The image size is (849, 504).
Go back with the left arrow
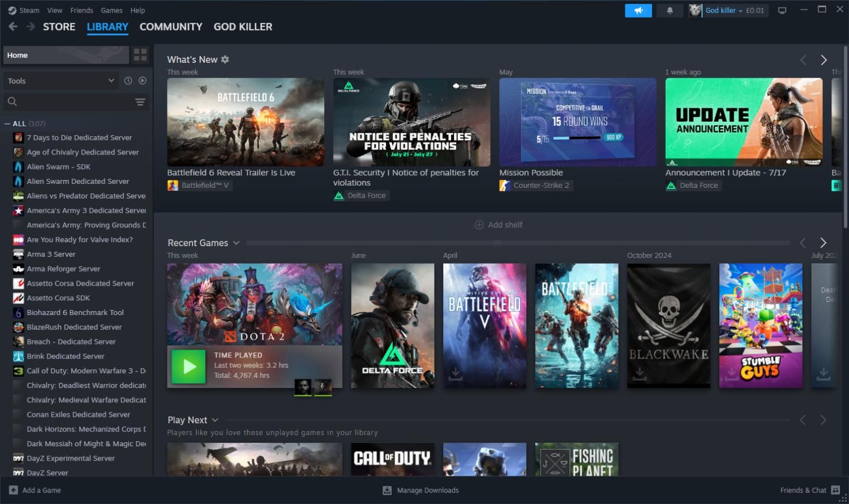(13, 27)
